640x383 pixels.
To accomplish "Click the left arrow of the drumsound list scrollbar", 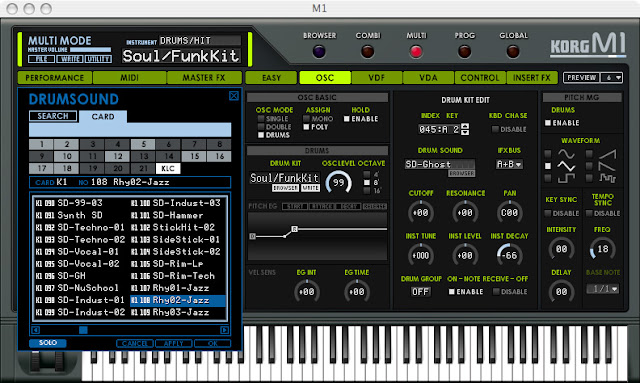I will pyautogui.click(x=36, y=330).
